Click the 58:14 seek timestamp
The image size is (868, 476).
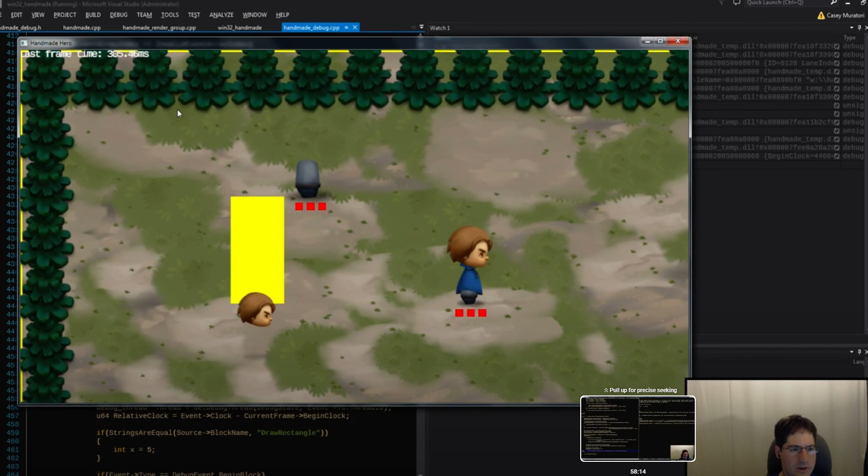point(638,472)
